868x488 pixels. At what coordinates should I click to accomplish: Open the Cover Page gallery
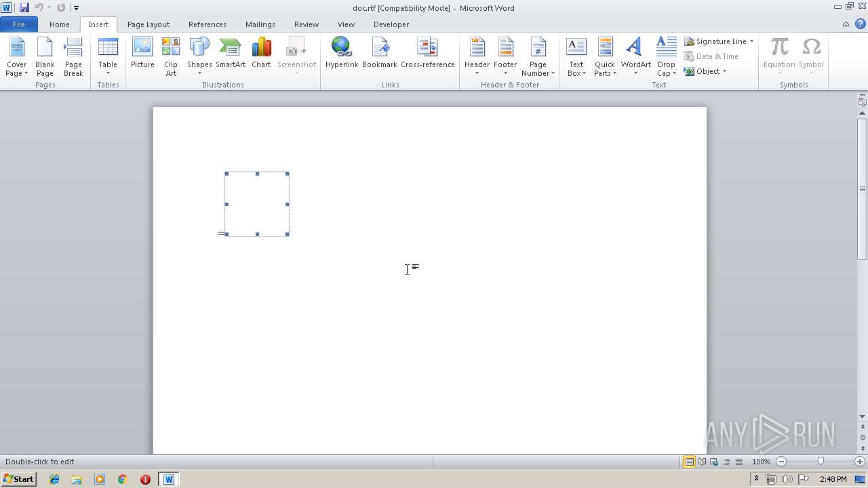click(x=17, y=57)
